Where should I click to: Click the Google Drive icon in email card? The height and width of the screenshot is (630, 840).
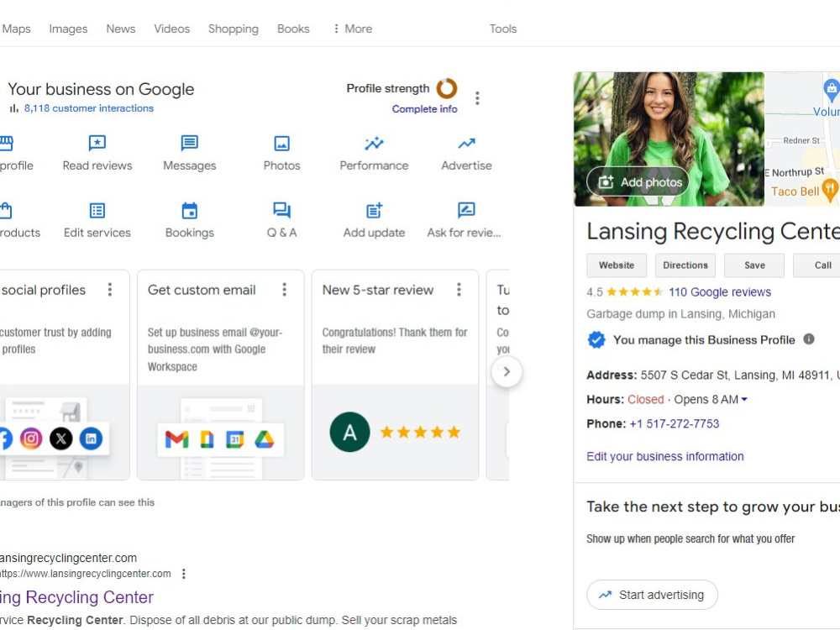(264, 440)
